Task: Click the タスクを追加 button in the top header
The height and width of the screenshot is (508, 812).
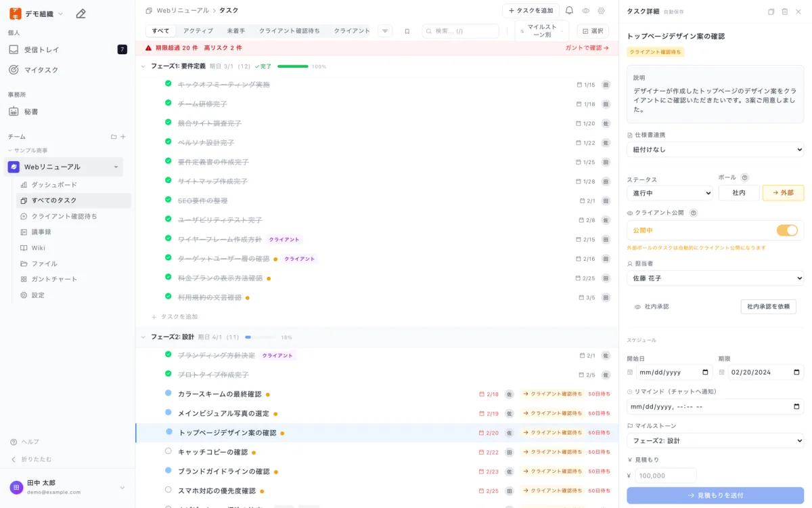Action: point(531,11)
